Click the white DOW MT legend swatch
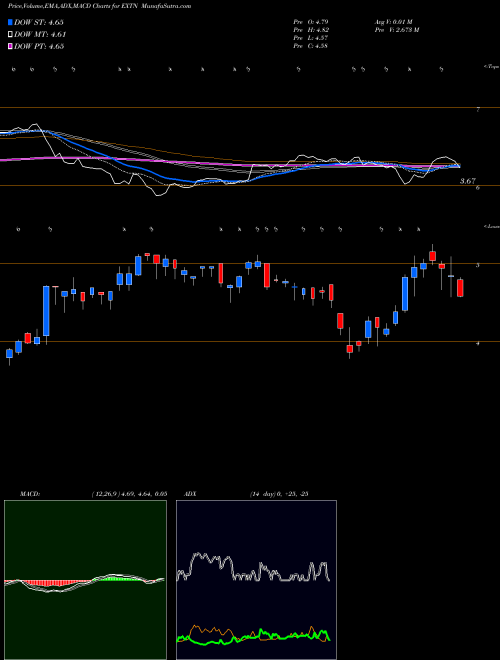Viewport: 500px width, 660px height. click(10, 35)
